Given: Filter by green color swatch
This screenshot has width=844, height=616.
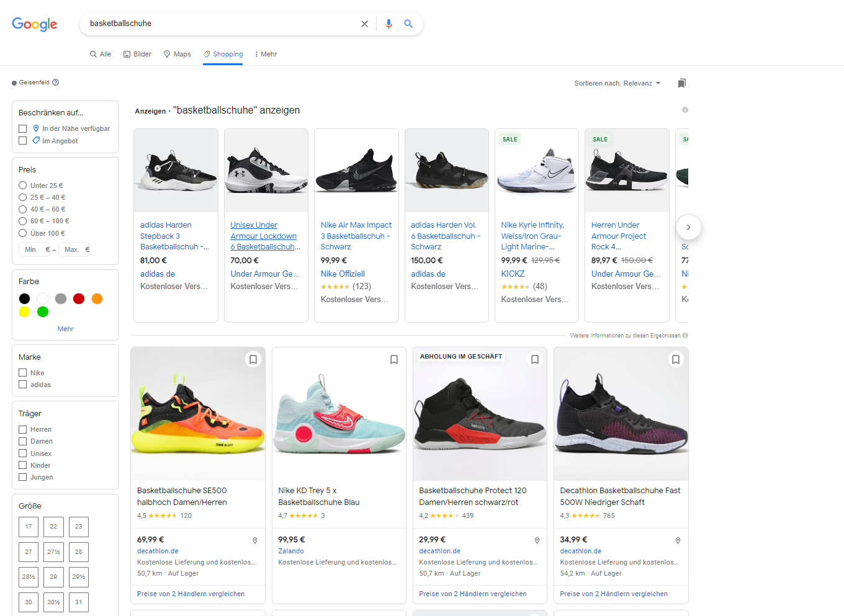Looking at the screenshot, I should point(43,311).
